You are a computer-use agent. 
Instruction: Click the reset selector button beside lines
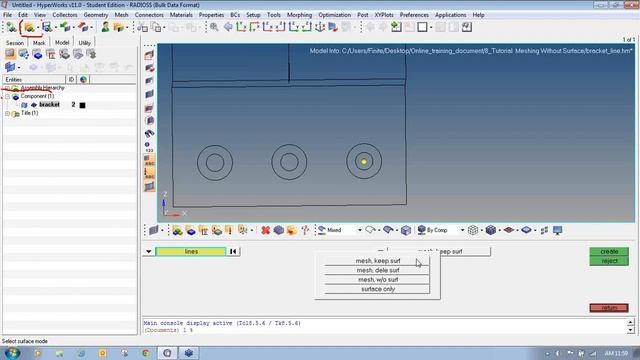tap(233, 251)
